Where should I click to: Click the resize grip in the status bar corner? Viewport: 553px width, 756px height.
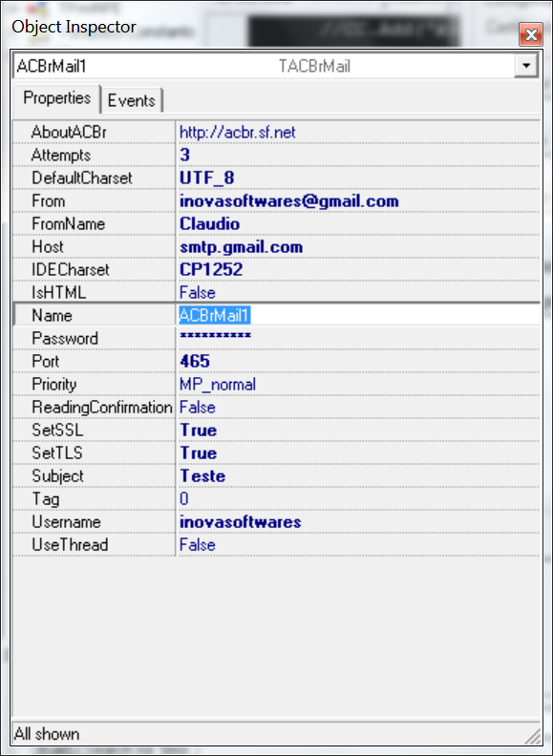pyautogui.click(x=532, y=735)
